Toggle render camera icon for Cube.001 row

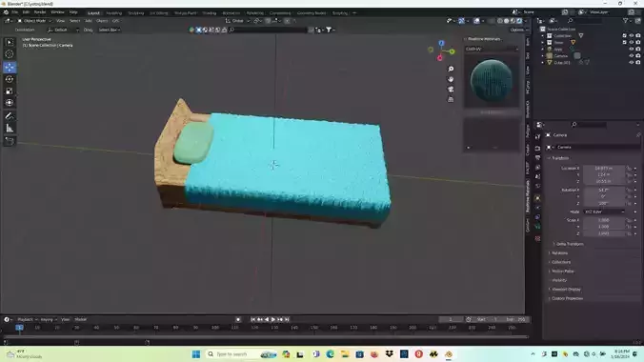pos(638,63)
